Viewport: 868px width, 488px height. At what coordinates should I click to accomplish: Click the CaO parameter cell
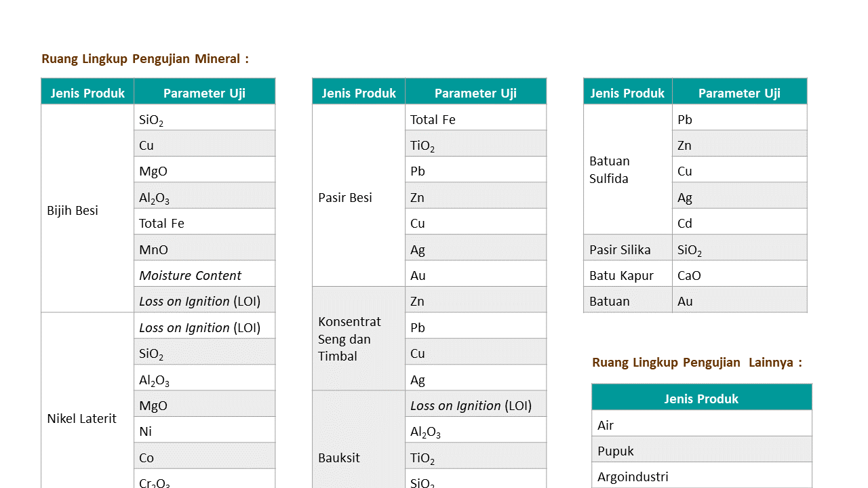click(x=739, y=275)
